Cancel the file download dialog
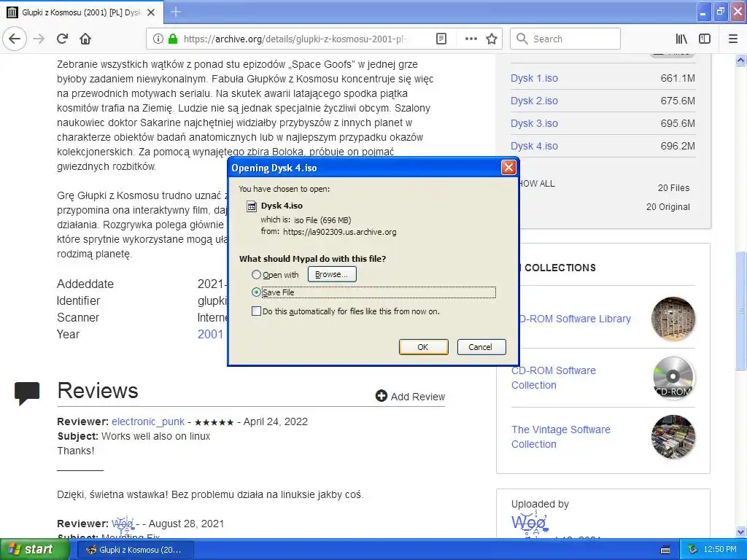The image size is (747, 560). [481, 346]
